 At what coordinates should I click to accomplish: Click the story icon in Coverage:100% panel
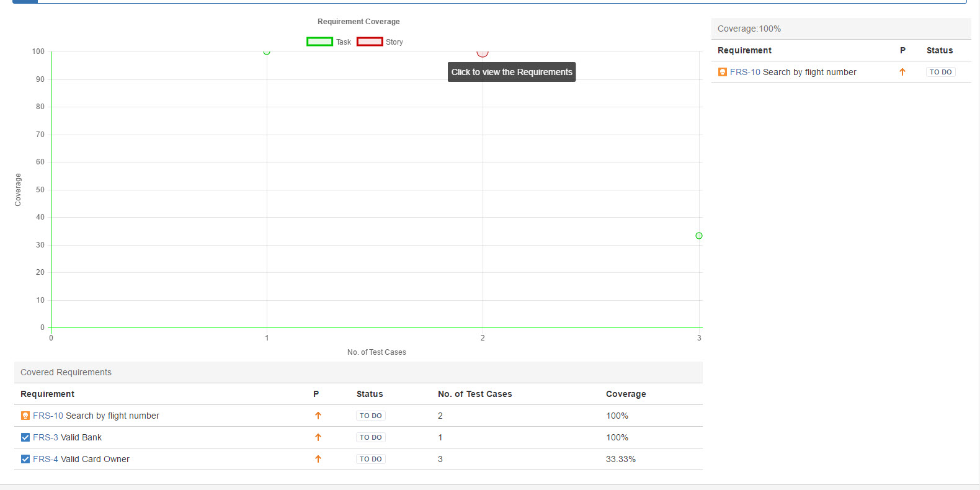coord(723,72)
